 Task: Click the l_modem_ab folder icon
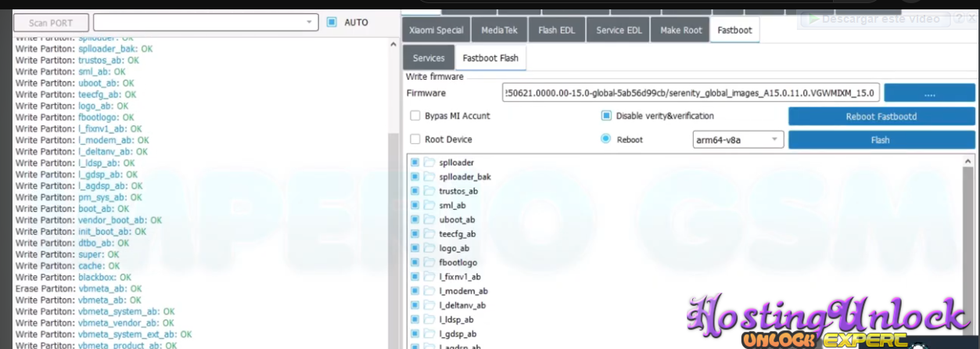click(429, 291)
